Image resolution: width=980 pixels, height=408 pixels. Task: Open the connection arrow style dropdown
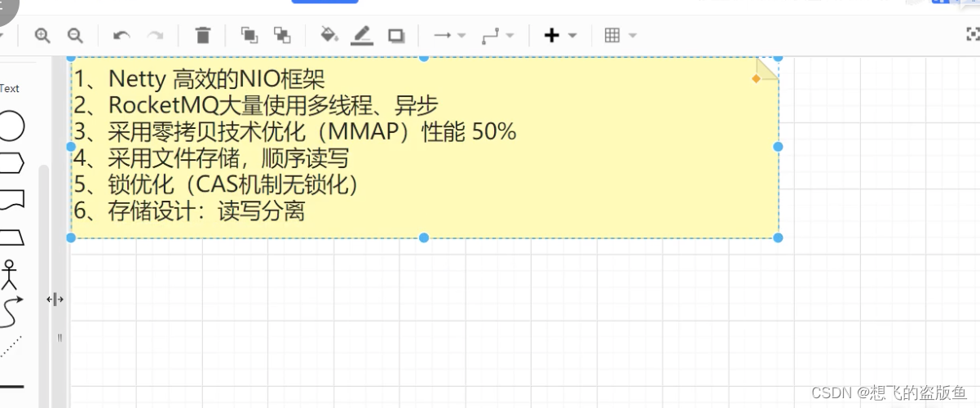pyautogui.click(x=449, y=35)
